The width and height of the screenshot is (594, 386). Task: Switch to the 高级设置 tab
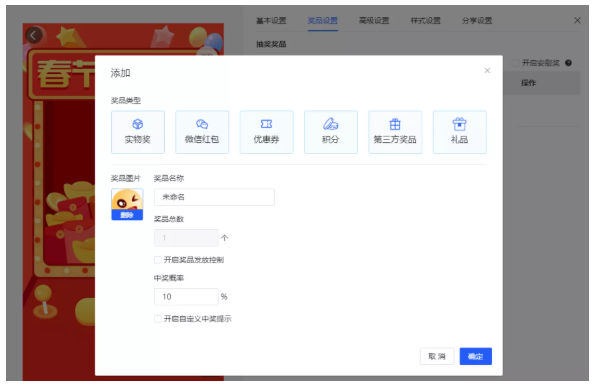coord(374,21)
